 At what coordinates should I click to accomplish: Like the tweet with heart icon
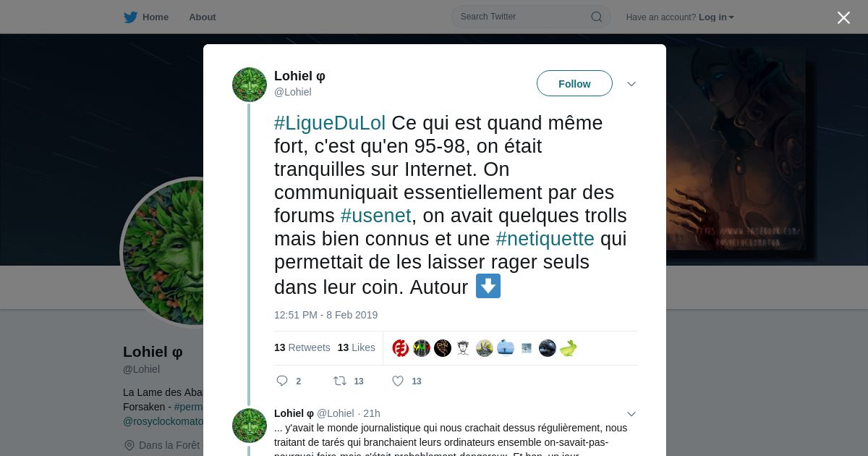coord(398,381)
